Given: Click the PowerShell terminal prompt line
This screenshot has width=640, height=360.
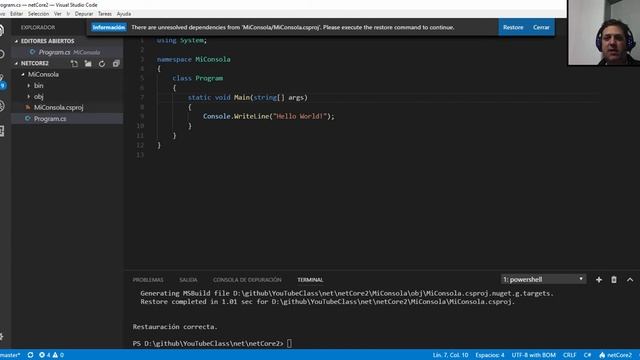Looking at the screenshot, I should pyautogui.click(x=212, y=344).
